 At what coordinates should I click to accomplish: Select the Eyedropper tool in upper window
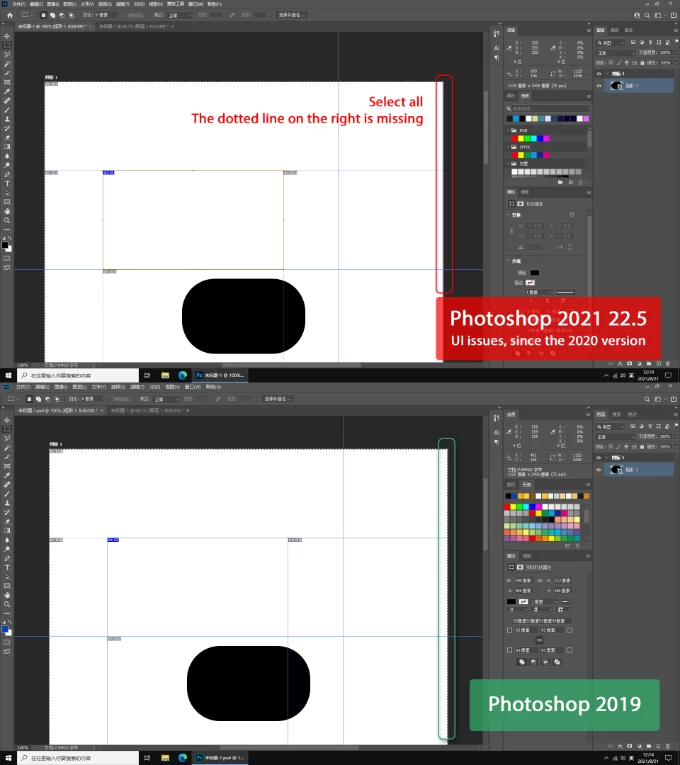point(7,92)
